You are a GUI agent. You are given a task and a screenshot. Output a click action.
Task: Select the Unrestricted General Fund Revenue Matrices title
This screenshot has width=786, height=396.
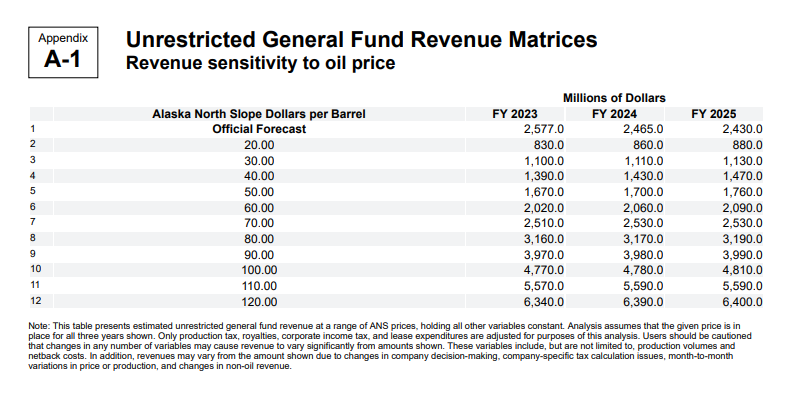pyautogui.click(x=361, y=40)
